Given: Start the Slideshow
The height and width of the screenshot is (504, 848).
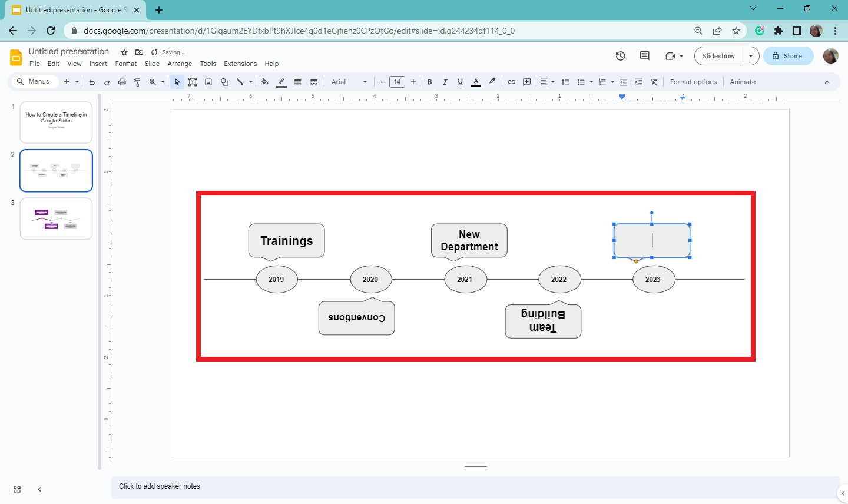Looking at the screenshot, I should 718,56.
